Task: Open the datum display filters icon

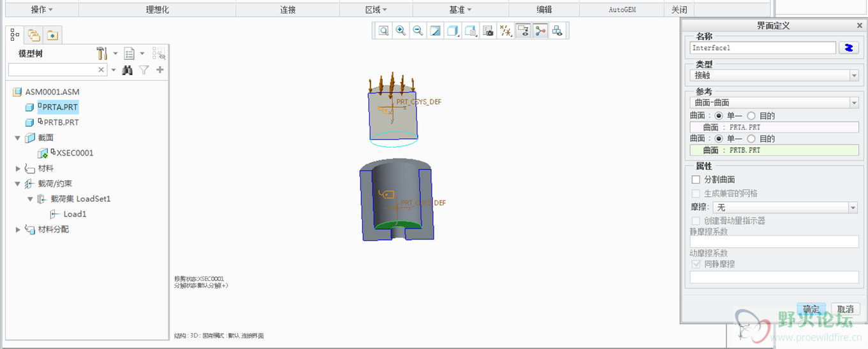Action: coord(506,31)
